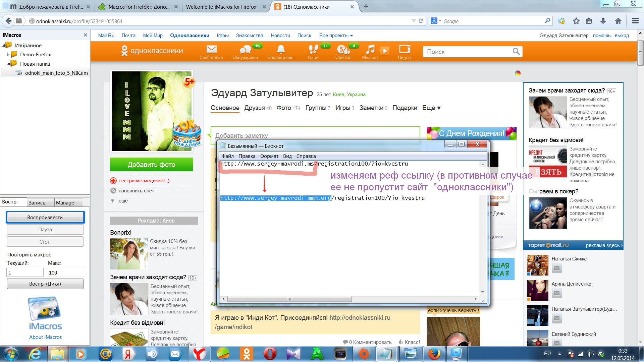This screenshot has height=362, width=644.
Task: Close the iMacros sidebar panel
Action: 85,35
